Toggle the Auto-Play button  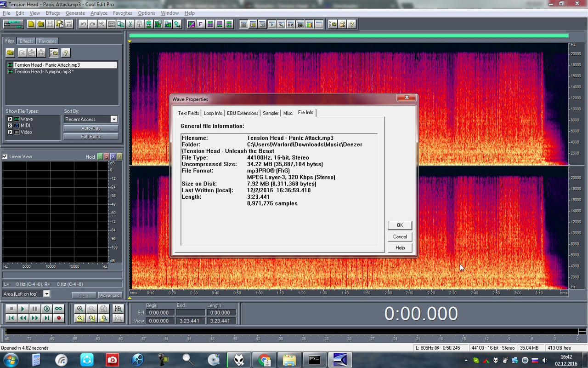(x=91, y=128)
